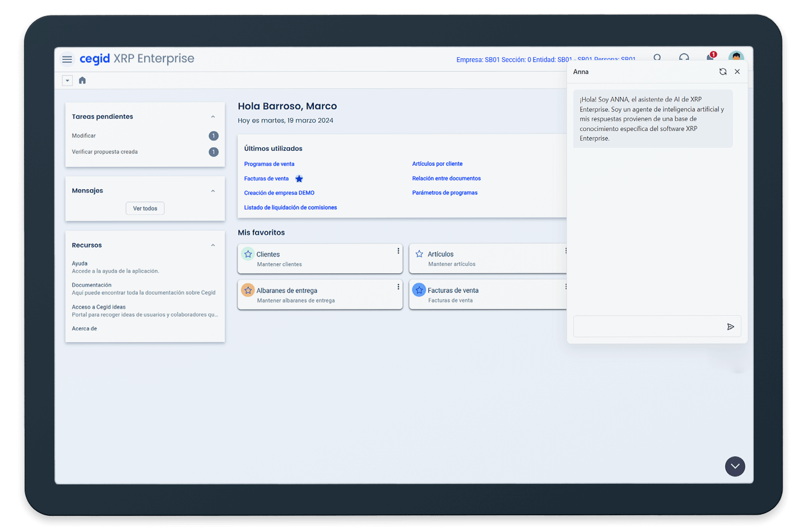
Task: Open Albaranes de entrega three-dot menu
Action: [398, 287]
